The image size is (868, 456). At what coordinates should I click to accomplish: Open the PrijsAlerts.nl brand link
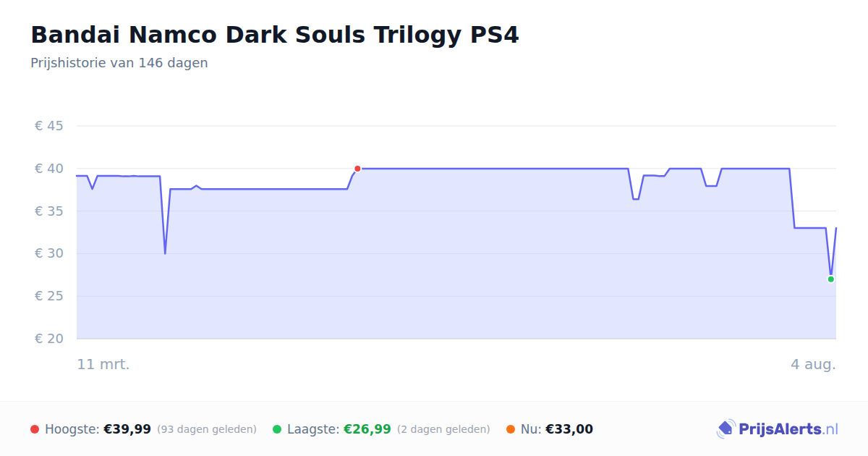coord(778,429)
